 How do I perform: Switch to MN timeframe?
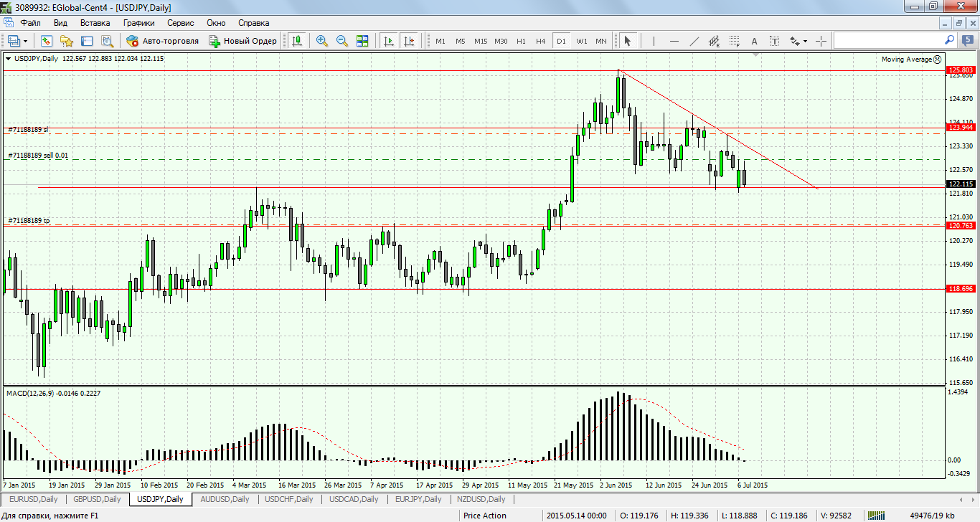tap(601, 41)
